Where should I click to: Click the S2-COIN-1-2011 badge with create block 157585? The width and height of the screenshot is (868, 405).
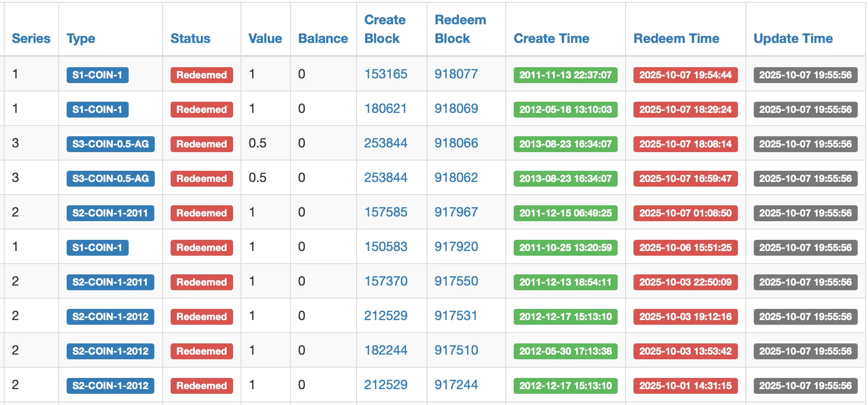110,213
